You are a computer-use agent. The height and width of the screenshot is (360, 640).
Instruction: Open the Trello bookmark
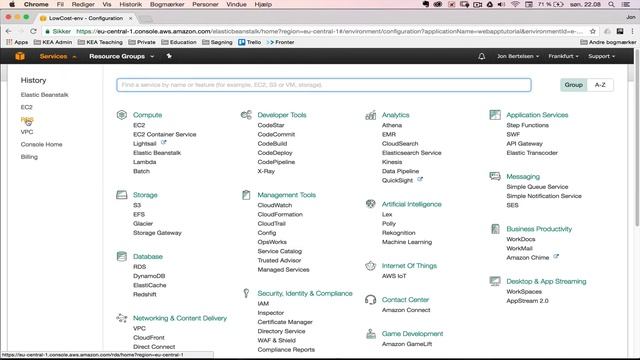(249, 42)
